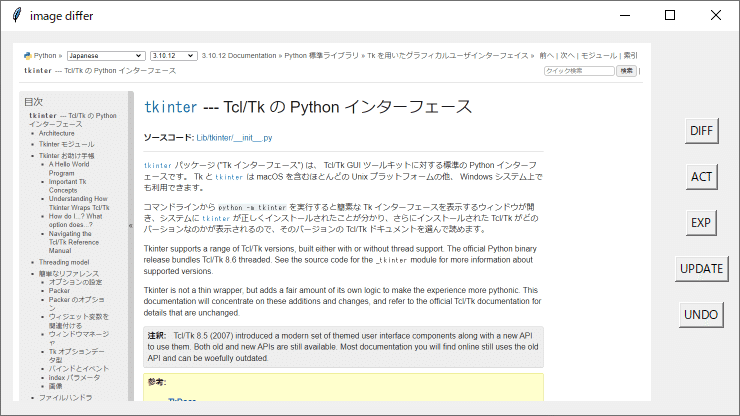Image resolution: width=740 pixels, height=416 pixels.
Task: Click the 検索 search button
Action: pos(626,71)
